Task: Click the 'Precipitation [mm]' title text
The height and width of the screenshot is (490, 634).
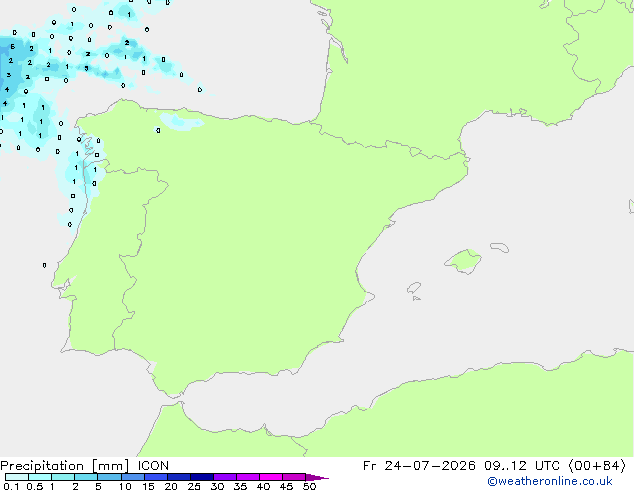Action: [x=64, y=466]
